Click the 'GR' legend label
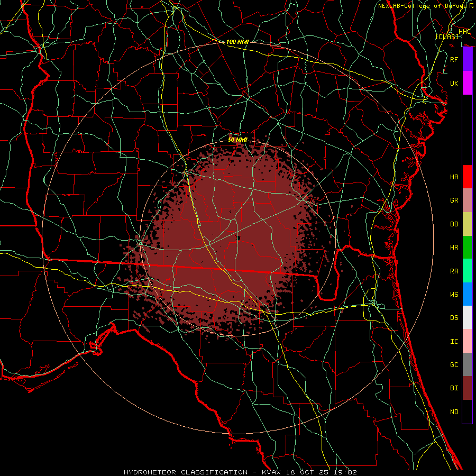The image size is (476, 476). 454,200
